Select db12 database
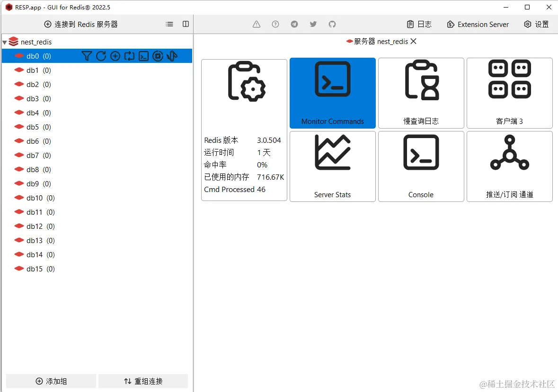 tap(97, 226)
